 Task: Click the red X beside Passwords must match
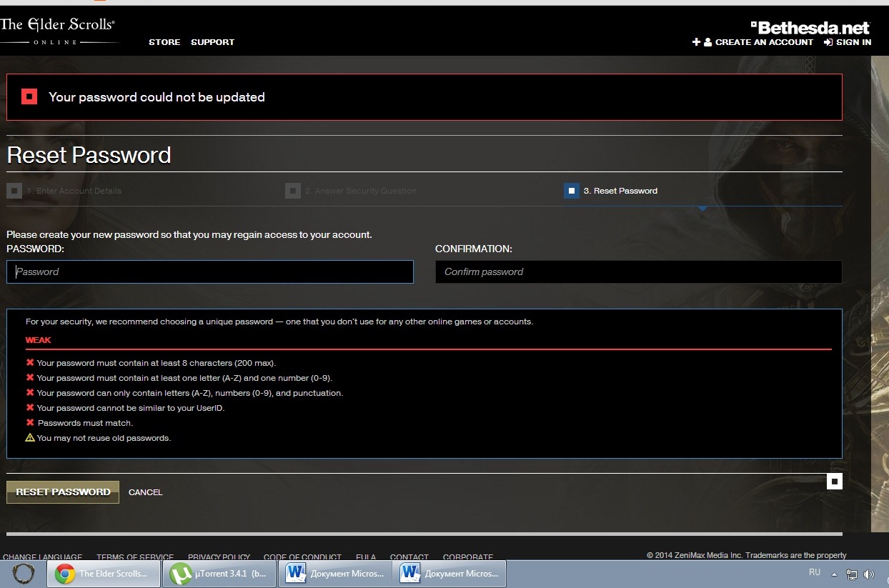pos(30,422)
